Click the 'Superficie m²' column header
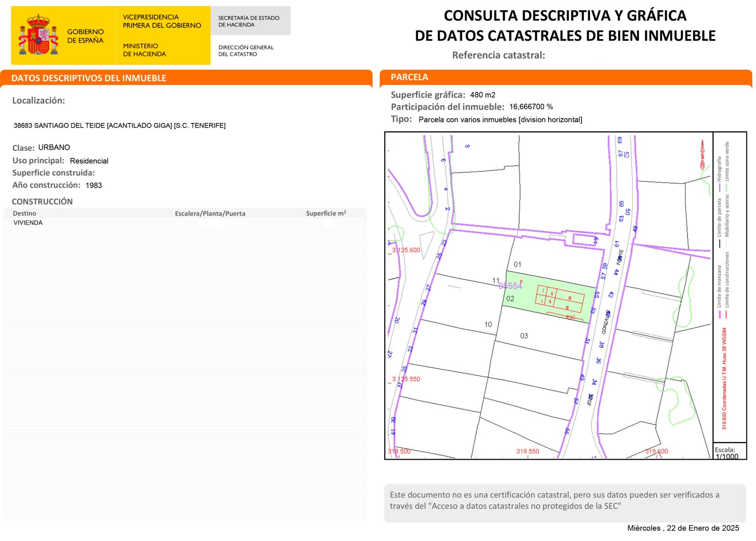The image size is (756, 541). (x=326, y=213)
